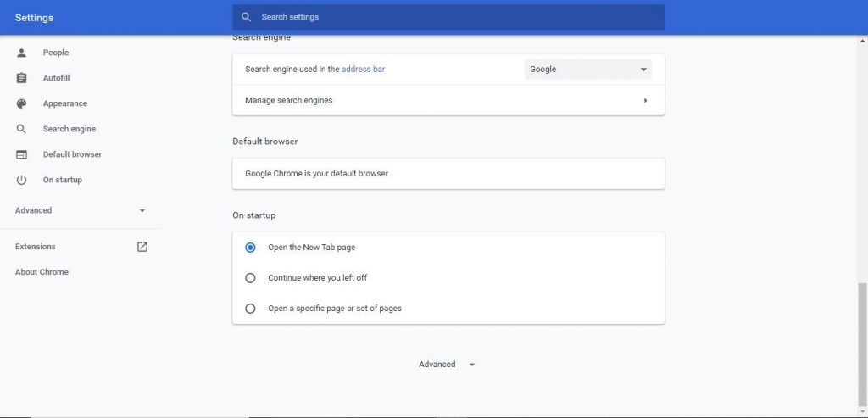This screenshot has width=868, height=418.
Task: Focus the Search settings field
Action: [x=448, y=17]
